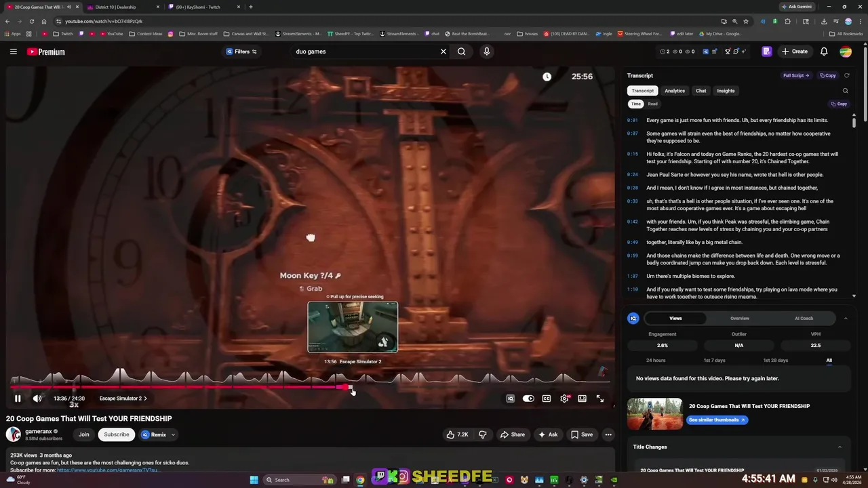
Task: Switch the player to theater mode
Action: tap(582, 399)
